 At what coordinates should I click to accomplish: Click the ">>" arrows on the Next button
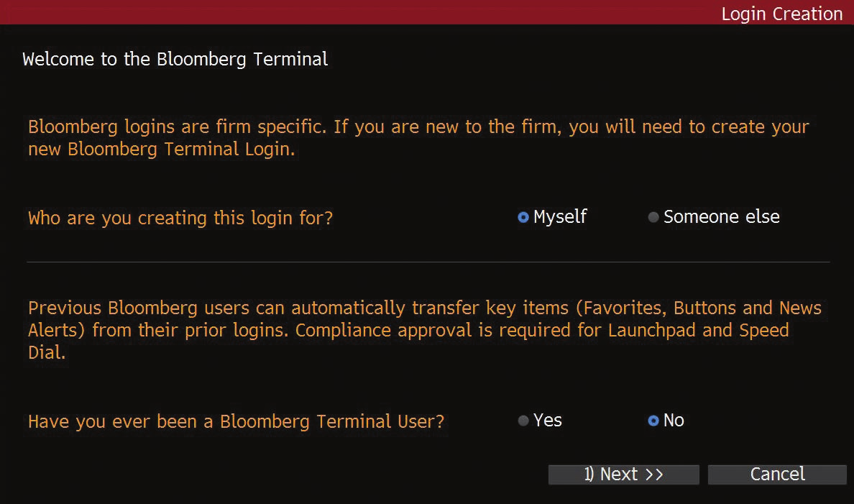click(x=653, y=475)
